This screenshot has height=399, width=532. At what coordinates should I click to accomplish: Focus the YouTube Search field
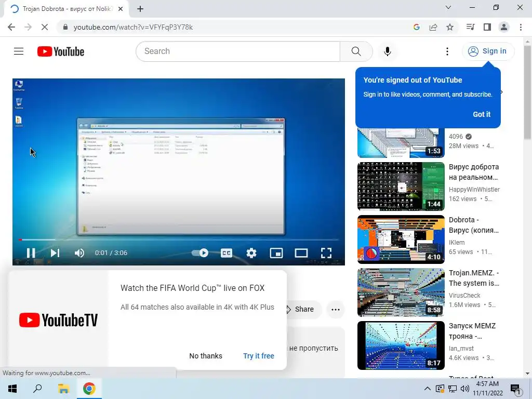[x=238, y=51]
